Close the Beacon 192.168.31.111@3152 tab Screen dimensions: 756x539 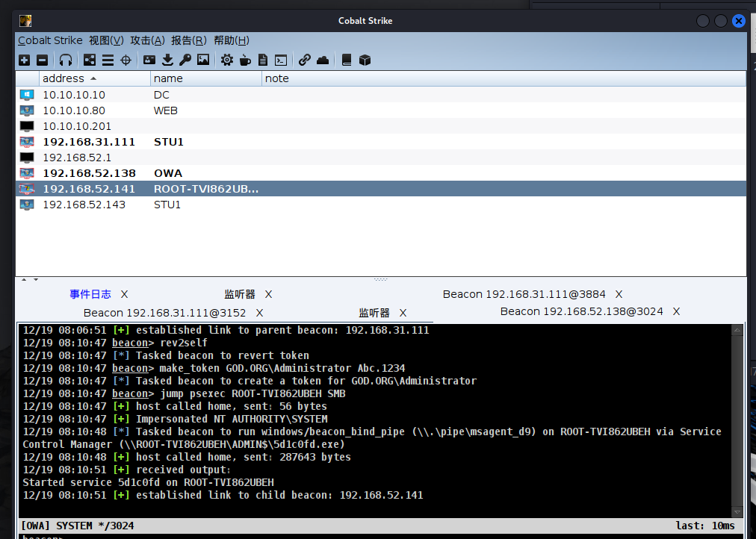coord(259,313)
